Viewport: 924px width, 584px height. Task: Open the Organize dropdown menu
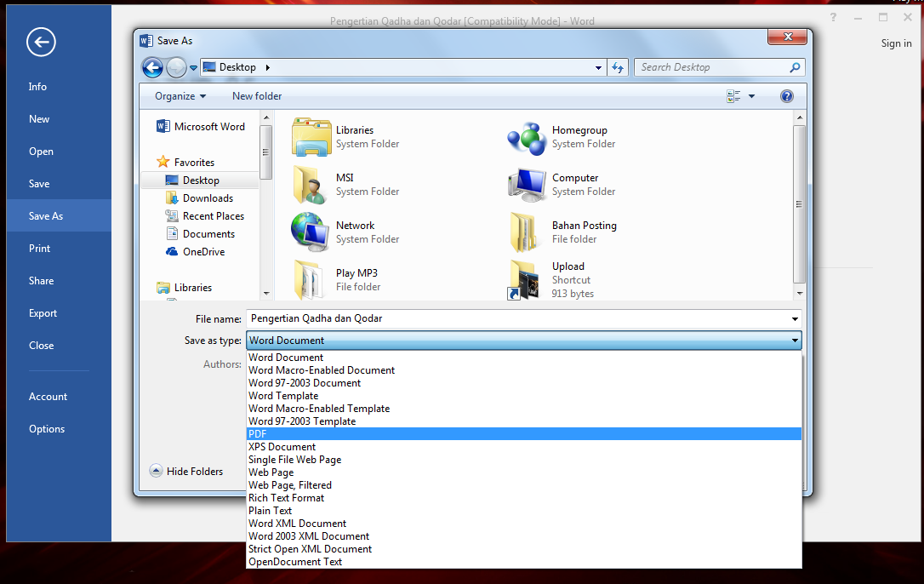click(180, 96)
